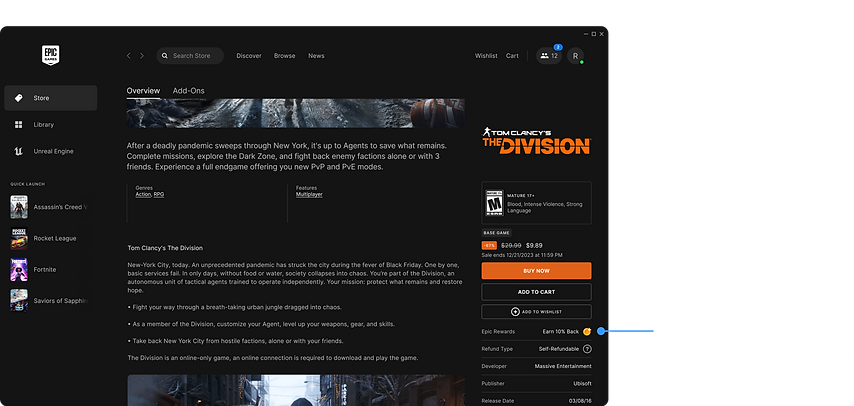Click the $9.89 sale price
This screenshot has width=854, height=406.
click(x=534, y=246)
